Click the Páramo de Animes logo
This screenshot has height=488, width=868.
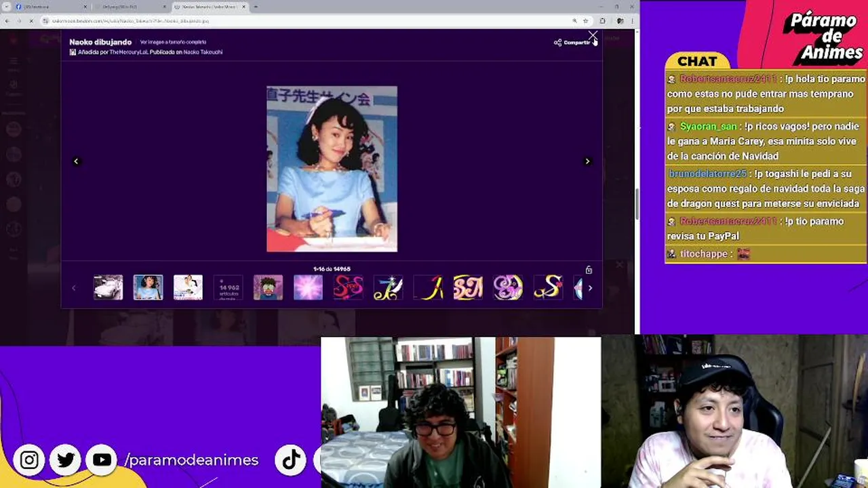(x=823, y=37)
